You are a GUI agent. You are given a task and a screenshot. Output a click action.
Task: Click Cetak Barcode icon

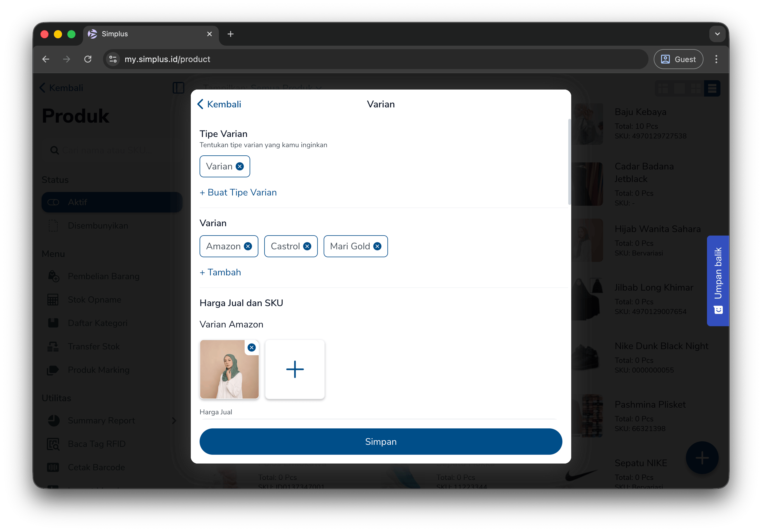[x=53, y=467]
